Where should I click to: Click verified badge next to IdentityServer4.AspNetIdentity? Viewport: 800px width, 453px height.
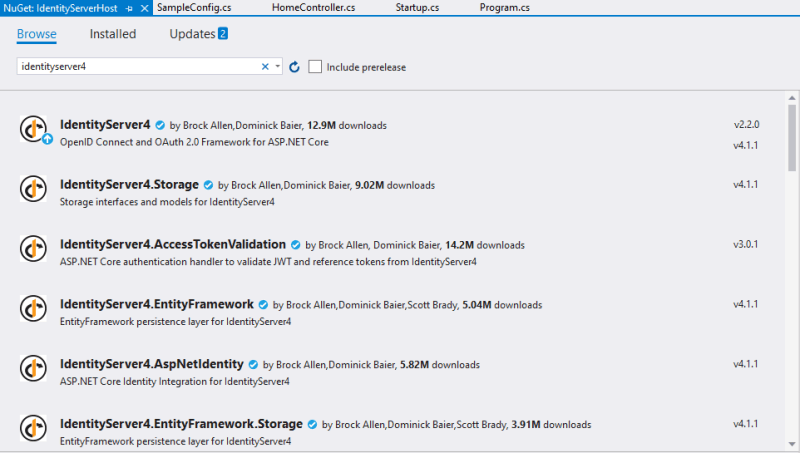coord(253,364)
